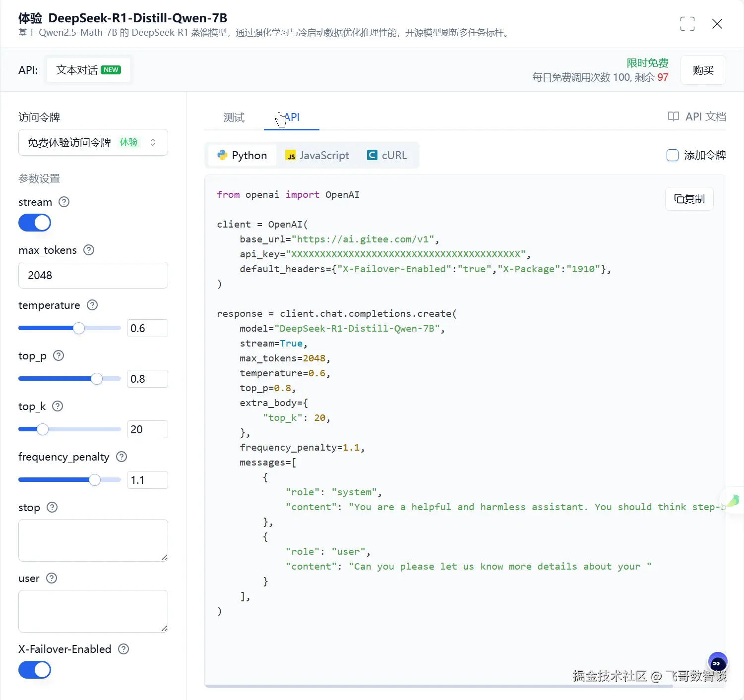Toggle the X-Failover-Enabled switch

click(35, 670)
